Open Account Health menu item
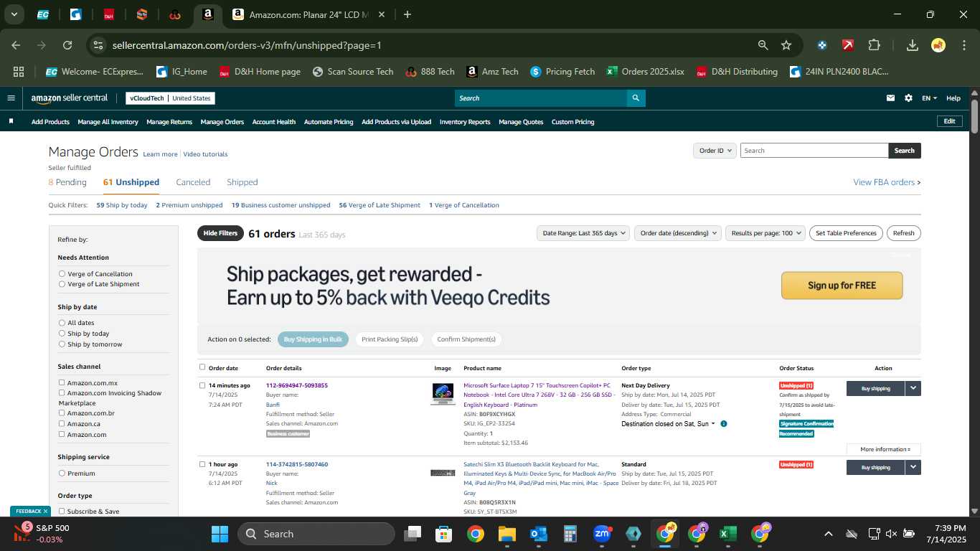This screenshot has width=980, height=551. pos(273,122)
